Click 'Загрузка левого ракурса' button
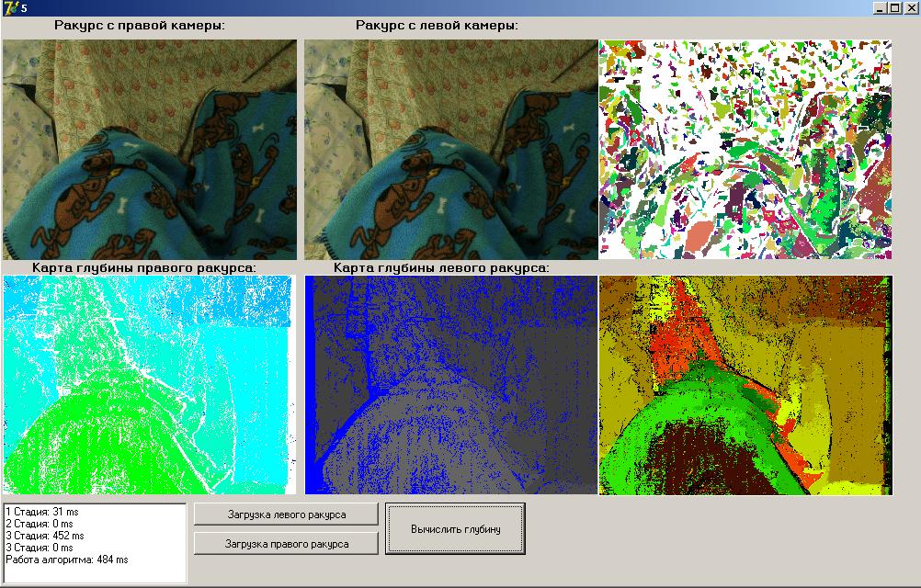 [x=286, y=514]
